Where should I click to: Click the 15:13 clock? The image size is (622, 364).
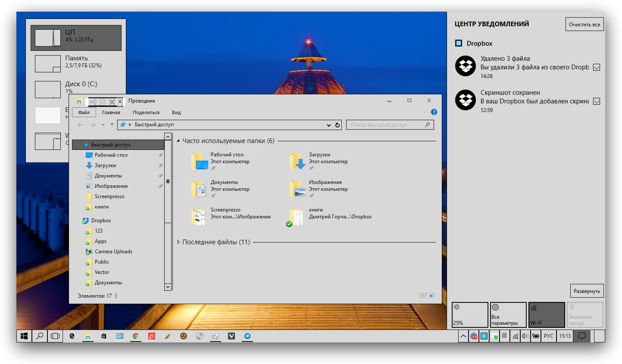coord(565,336)
